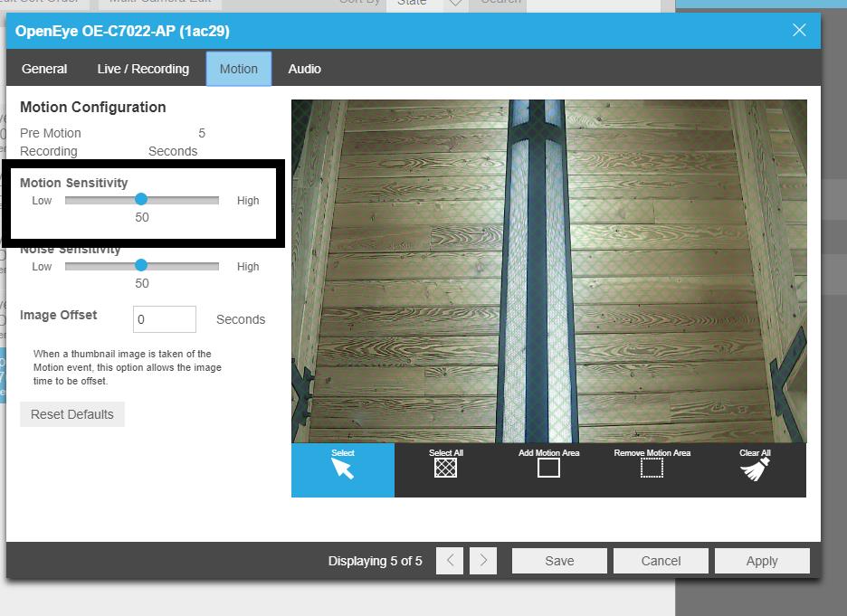847x616 pixels.
Task: Switch to the Live / Recording tab
Action: pyautogui.click(x=143, y=69)
